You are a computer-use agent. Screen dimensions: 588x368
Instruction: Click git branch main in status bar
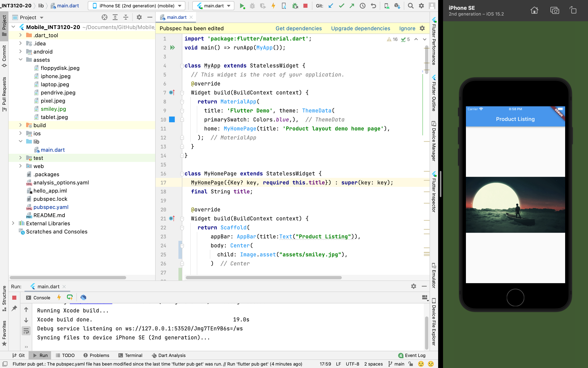[x=396, y=364]
